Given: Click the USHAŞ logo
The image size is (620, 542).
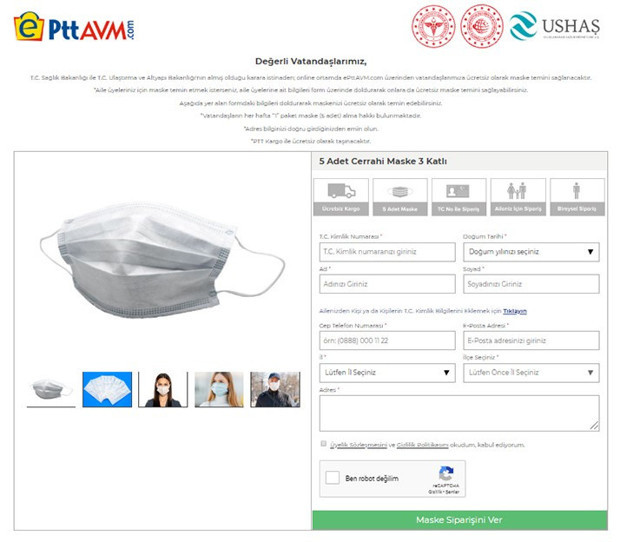Looking at the screenshot, I should pyautogui.click(x=554, y=26).
